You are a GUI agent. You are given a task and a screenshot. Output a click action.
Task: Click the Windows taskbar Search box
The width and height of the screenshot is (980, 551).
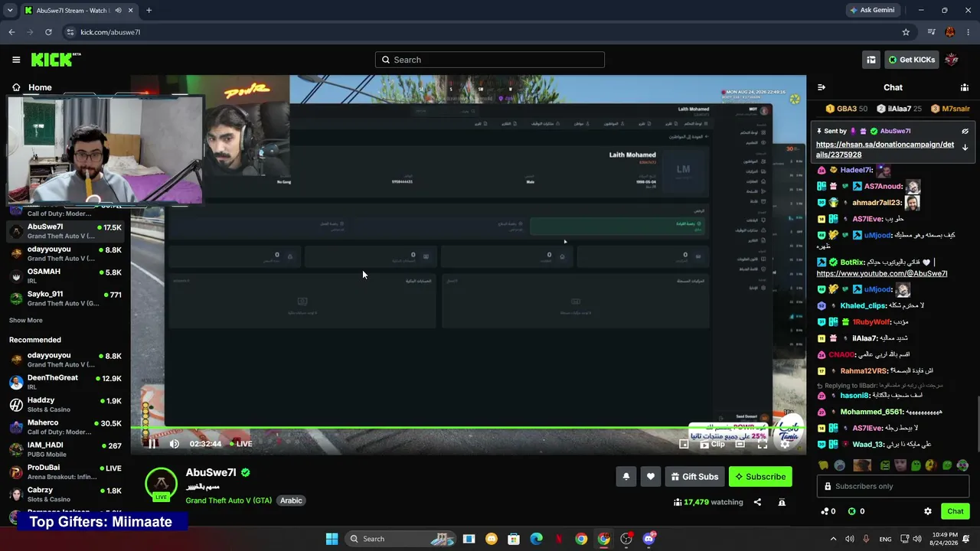coord(401,539)
